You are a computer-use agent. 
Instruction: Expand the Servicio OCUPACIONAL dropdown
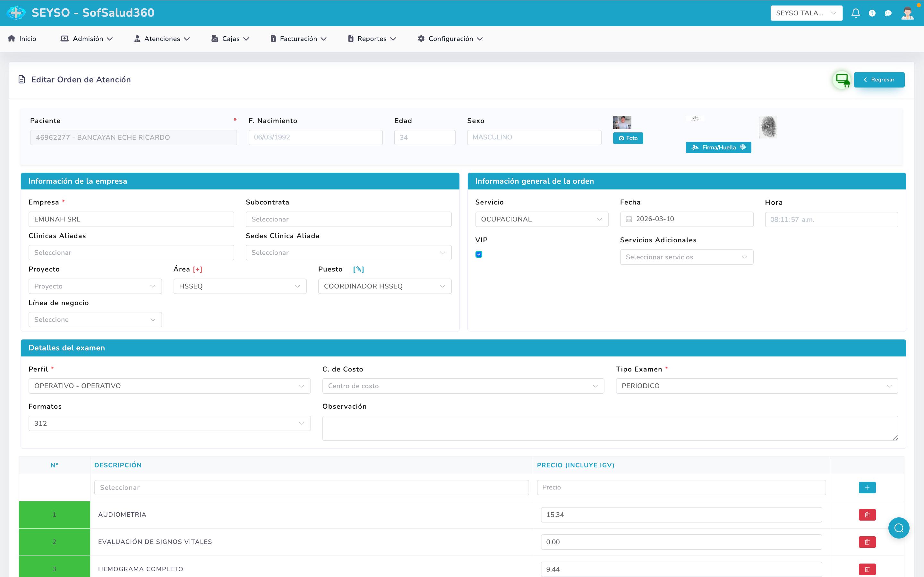[x=542, y=220]
